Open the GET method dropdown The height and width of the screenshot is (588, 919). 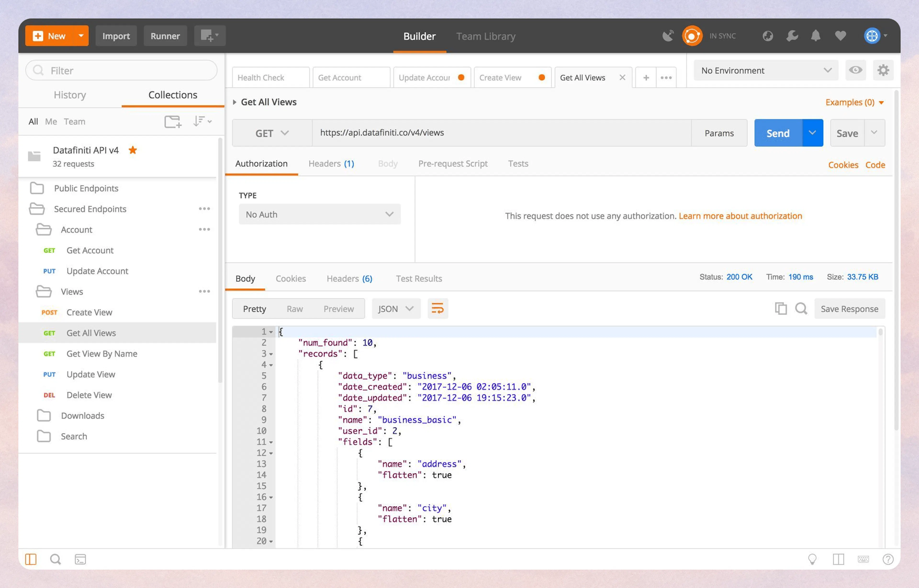tap(272, 133)
